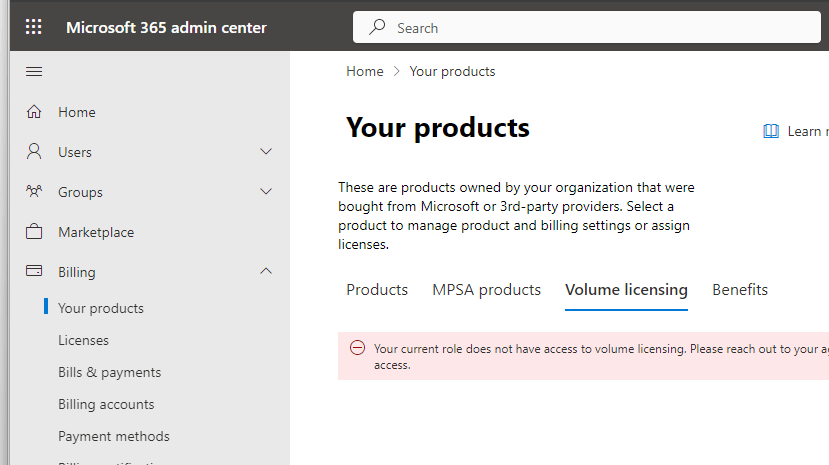
Task: Click Microsoft 365 admin center title
Action: coord(166,27)
